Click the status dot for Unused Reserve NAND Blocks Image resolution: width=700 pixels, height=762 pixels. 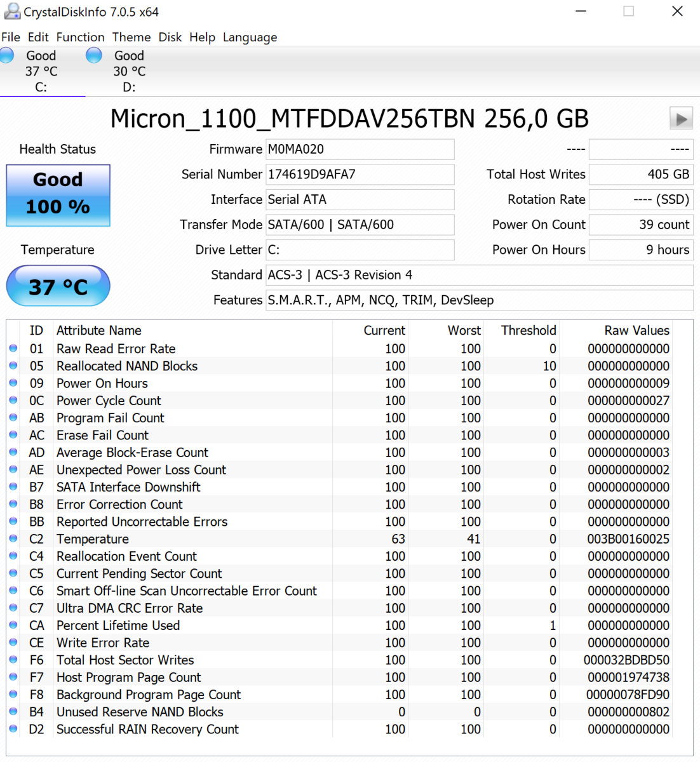(13, 711)
